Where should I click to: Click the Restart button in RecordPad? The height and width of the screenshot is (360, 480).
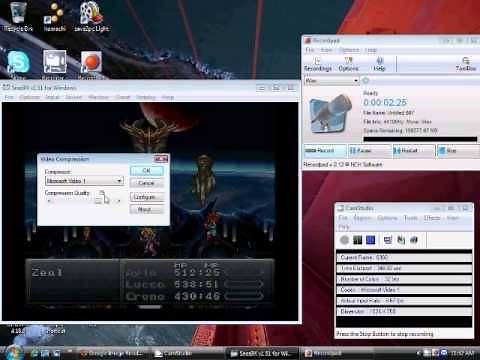[x=414, y=151]
